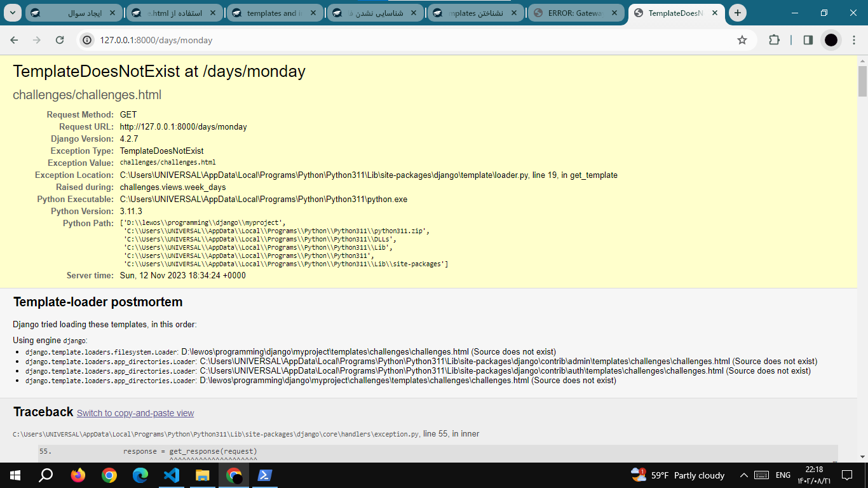Bookmark this page with the star icon
Viewport: 868px width, 488px height.
point(742,40)
